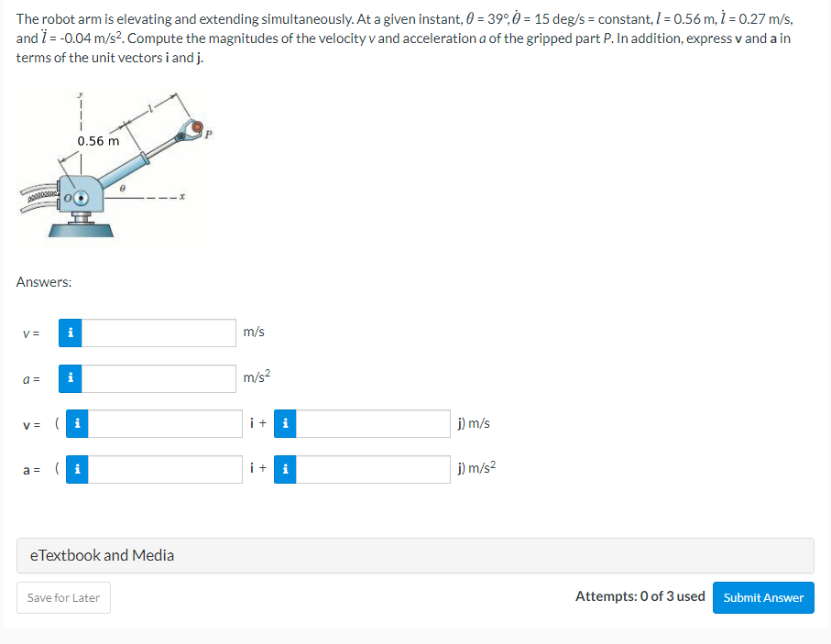Select the v magnitude answer field

(160, 333)
